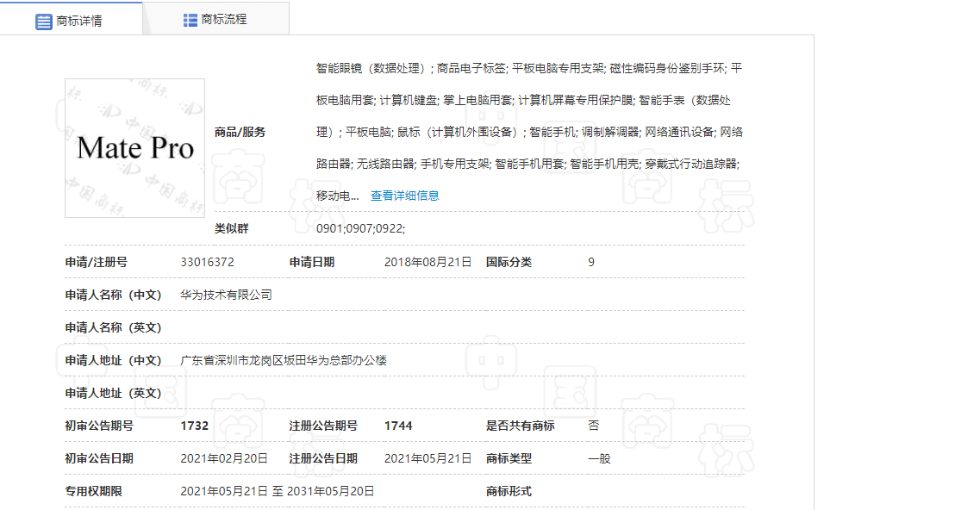The image size is (980, 510).
Task: Click trademark type value 一般
Action: point(599,458)
